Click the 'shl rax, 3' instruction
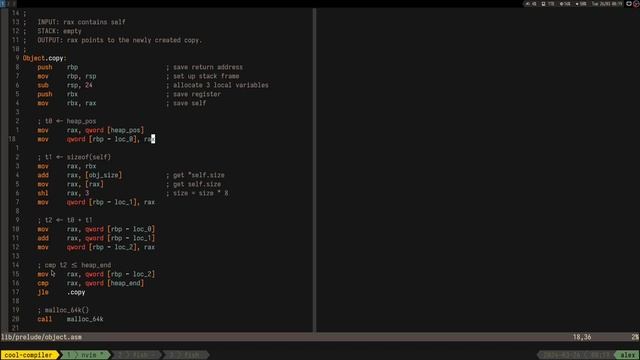Image resolution: width=640 pixels, height=360 pixels. click(x=63, y=193)
